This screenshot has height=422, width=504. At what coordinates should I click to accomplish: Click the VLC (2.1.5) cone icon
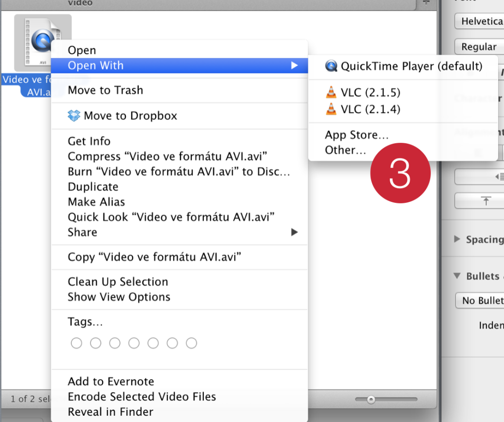click(x=331, y=92)
